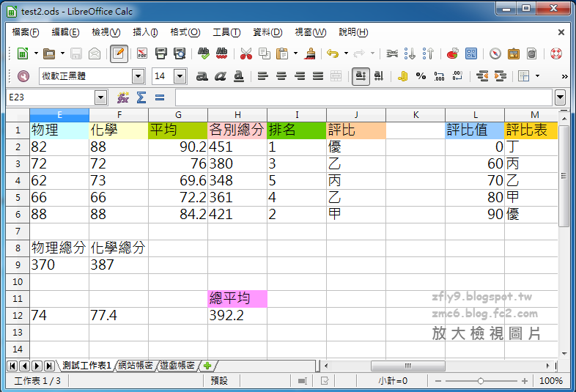The width and height of the screenshot is (576, 392).
Task: Show more formatting toolbar buttons
Action: pos(564,76)
